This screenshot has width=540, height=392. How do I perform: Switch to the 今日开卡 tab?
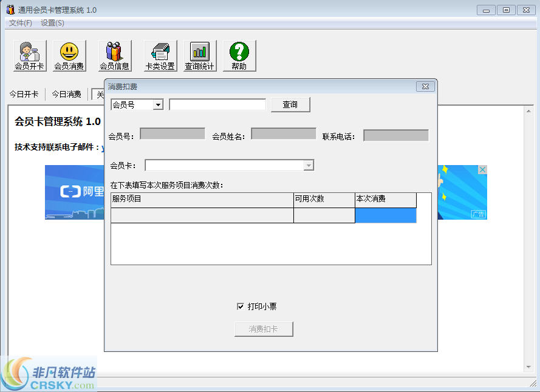coord(24,94)
